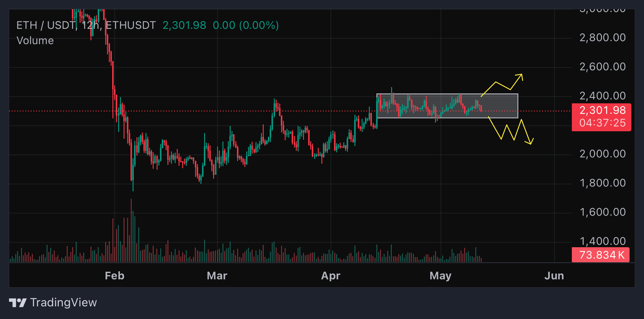Viewport: 644px width, 319px height.
Task: Click the 1,400.00 price axis label
Action: click(x=603, y=241)
